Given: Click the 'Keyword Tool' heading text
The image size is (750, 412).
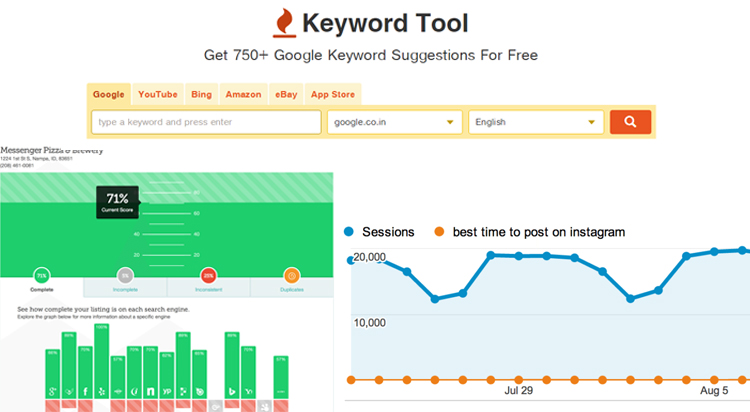Looking at the screenshot, I should [x=385, y=23].
